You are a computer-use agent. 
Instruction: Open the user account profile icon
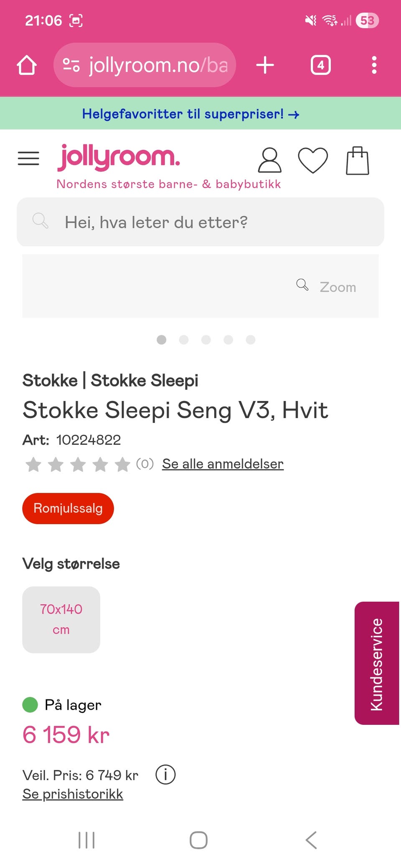[269, 160]
